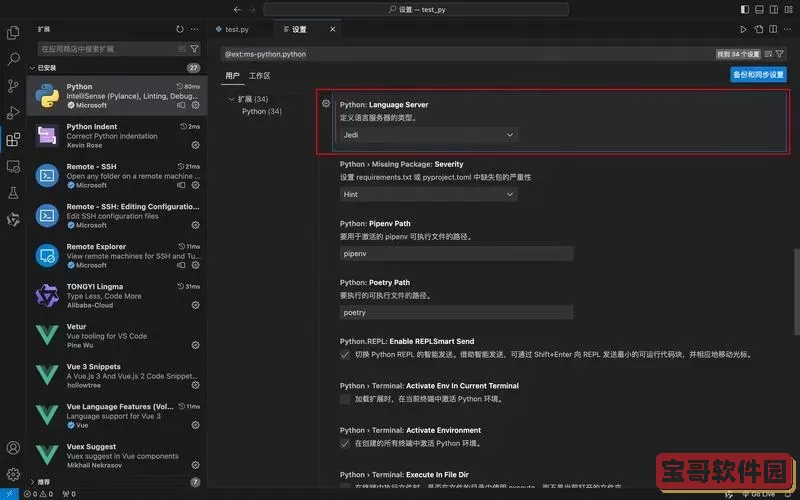Open Run and Debug view

pyautogui.click(x=13, y=112)
